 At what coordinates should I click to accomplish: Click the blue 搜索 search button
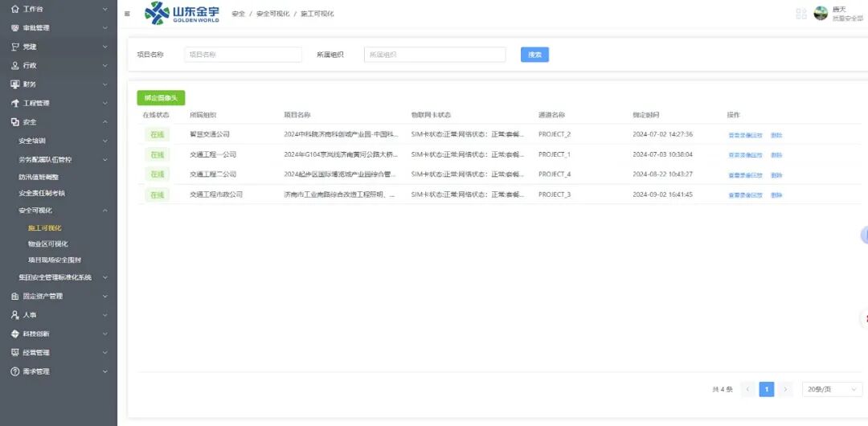pos(534,55)
